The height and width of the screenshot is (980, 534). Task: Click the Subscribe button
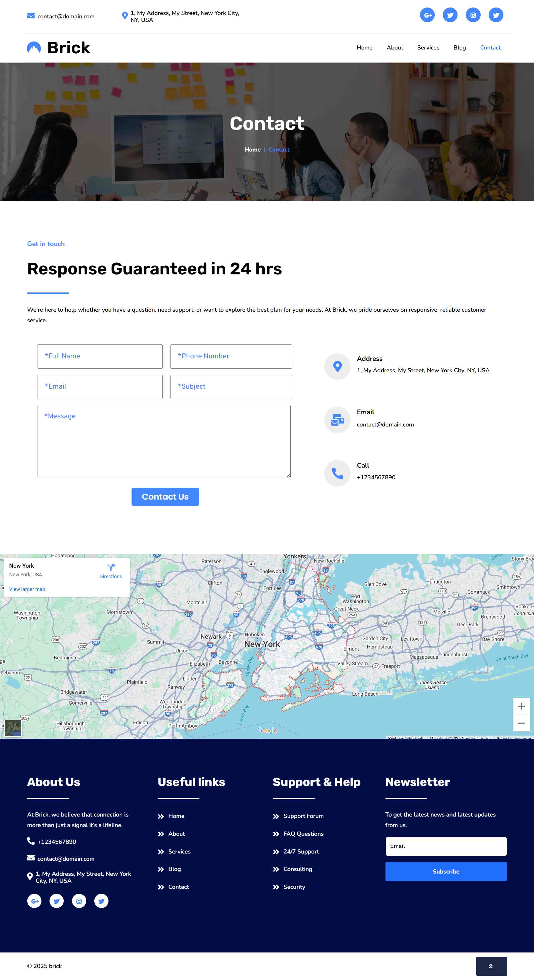pyautogui.click(x=446, y=872)
